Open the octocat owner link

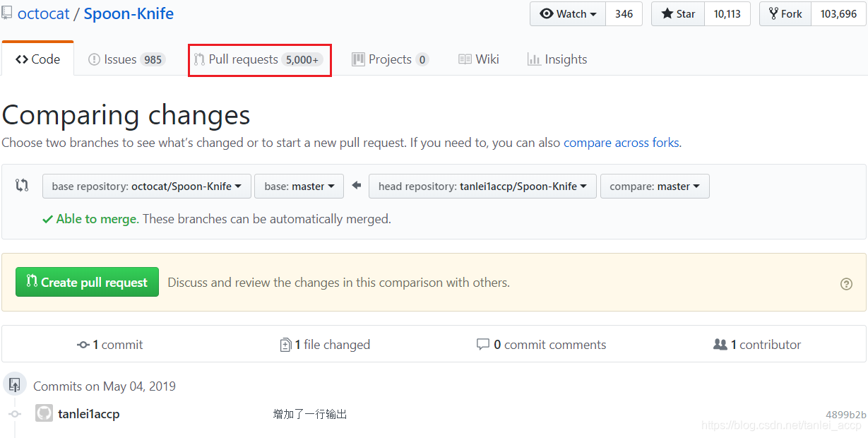44,13
